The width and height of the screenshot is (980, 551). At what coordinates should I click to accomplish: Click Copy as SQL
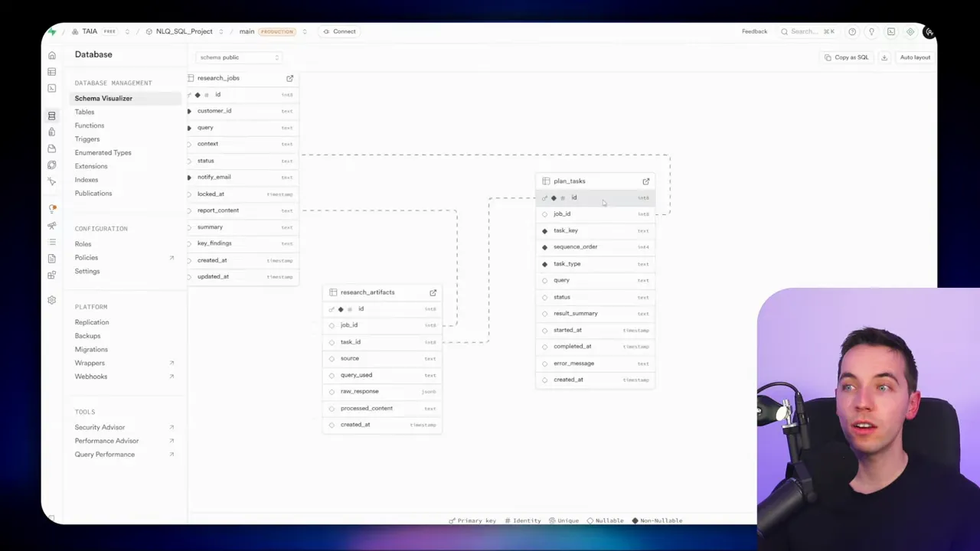pos(847,57)
